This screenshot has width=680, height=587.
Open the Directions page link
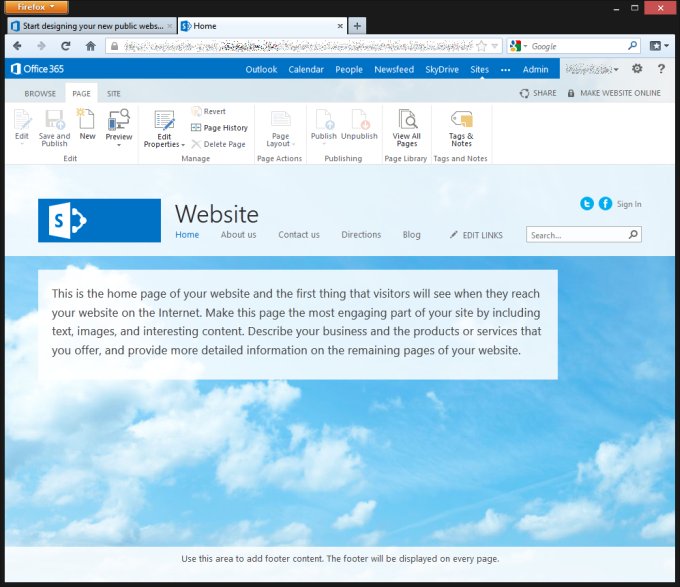(361, 235)
